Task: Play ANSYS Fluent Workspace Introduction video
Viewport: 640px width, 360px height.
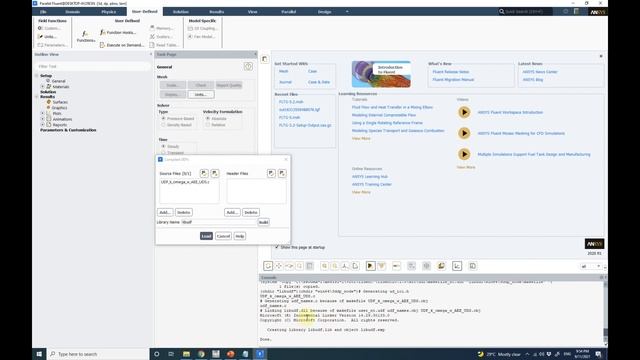Action: coord(464,112)
